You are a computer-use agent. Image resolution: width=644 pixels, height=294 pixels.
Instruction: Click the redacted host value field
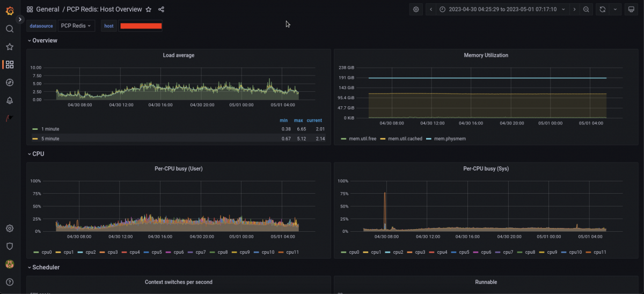pyautogui.click(x=141, y=26)
